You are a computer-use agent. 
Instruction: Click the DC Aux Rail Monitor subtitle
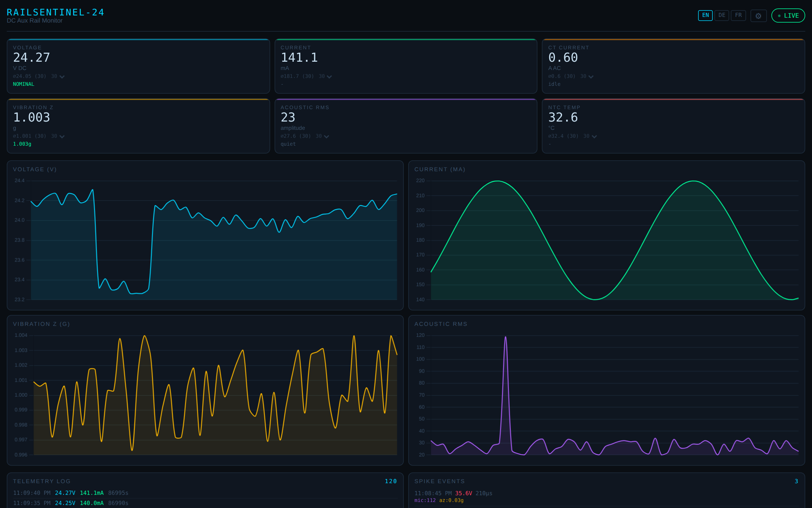pyautogui.click(x=35, y=21)
